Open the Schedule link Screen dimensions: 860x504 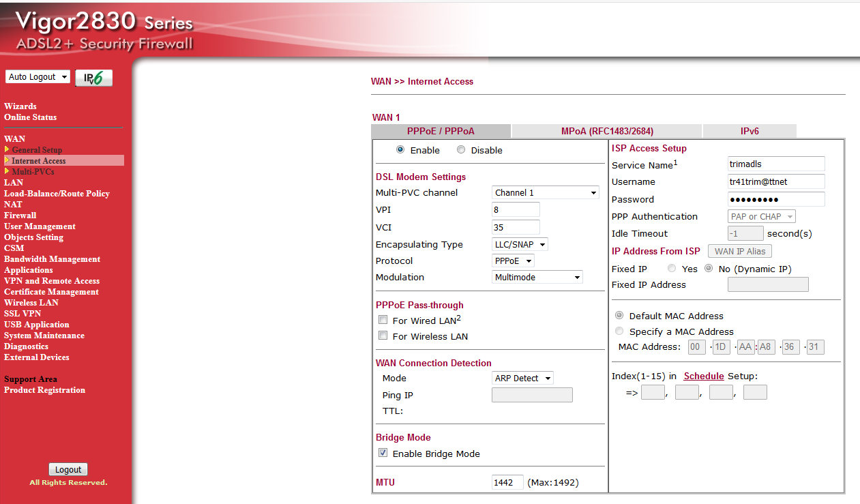[x=704, y=376]
